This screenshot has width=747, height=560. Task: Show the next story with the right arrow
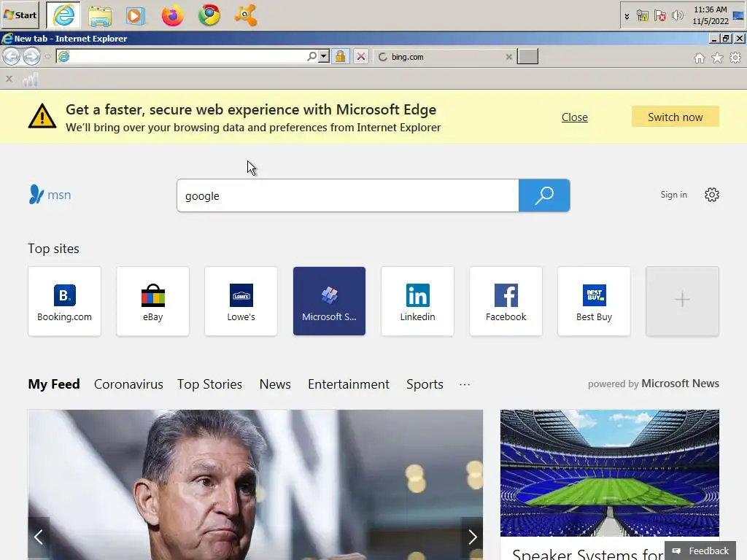point(472,537)
